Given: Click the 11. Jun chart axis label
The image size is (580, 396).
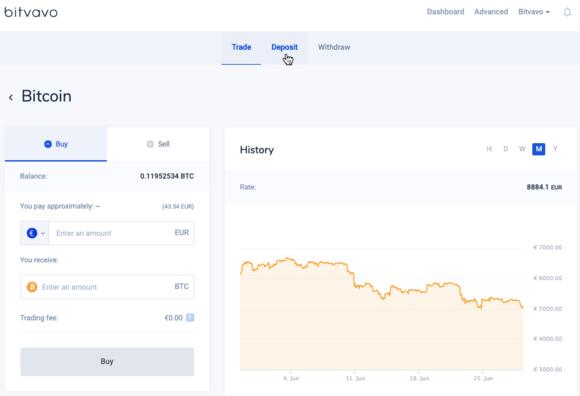Looking at the screenshot, I should pos(355,379).
